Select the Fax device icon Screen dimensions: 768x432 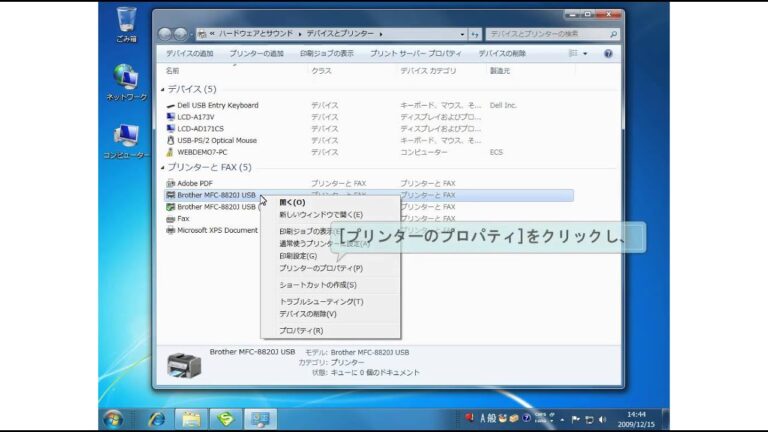170,218
